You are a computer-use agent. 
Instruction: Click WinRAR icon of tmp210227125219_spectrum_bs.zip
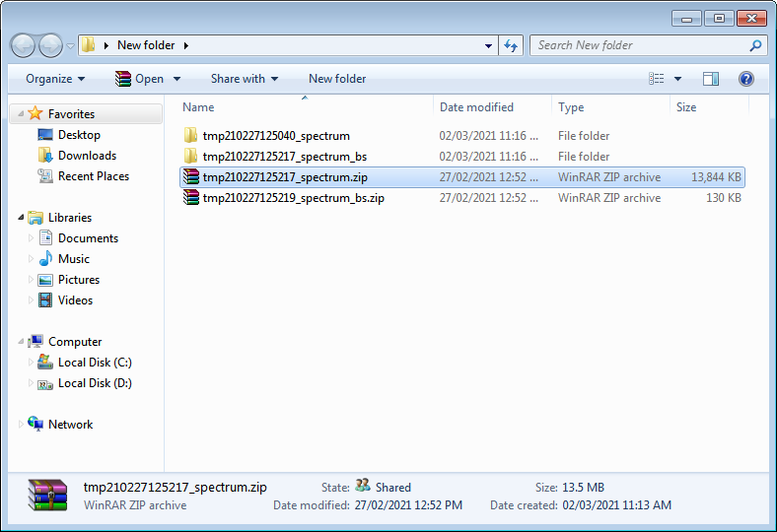(x=190, y=197)
